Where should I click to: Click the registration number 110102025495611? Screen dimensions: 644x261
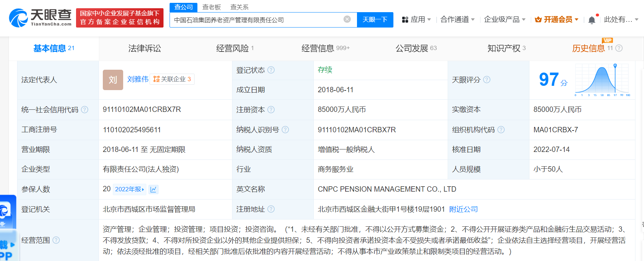pyautogui.click(x=132, y=130)
